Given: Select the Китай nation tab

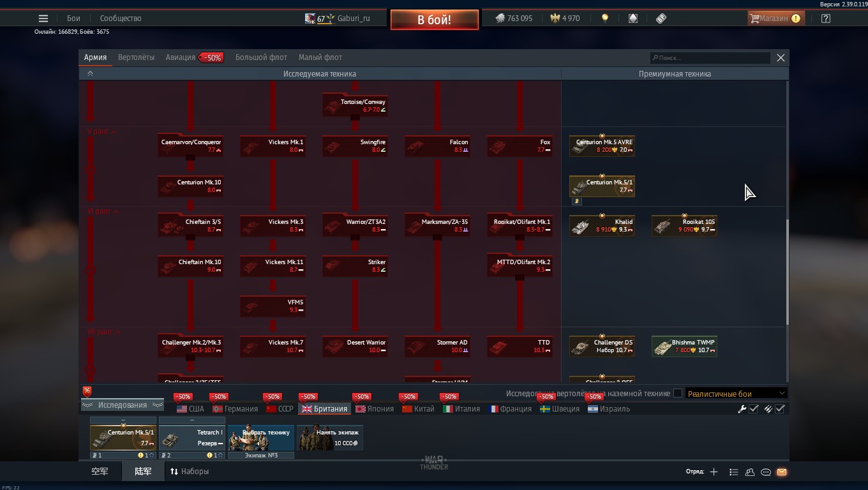Looking at the screenshot, I should click(418, 409).
